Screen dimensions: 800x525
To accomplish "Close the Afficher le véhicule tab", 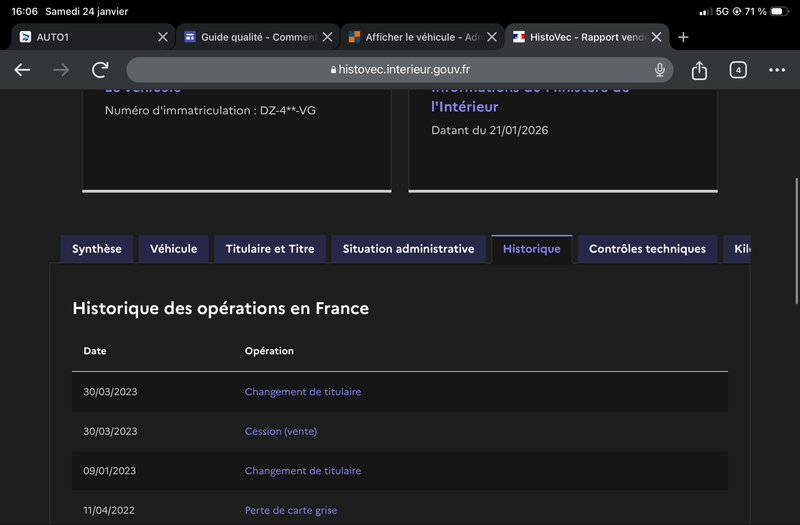I will tap(492, 37).
